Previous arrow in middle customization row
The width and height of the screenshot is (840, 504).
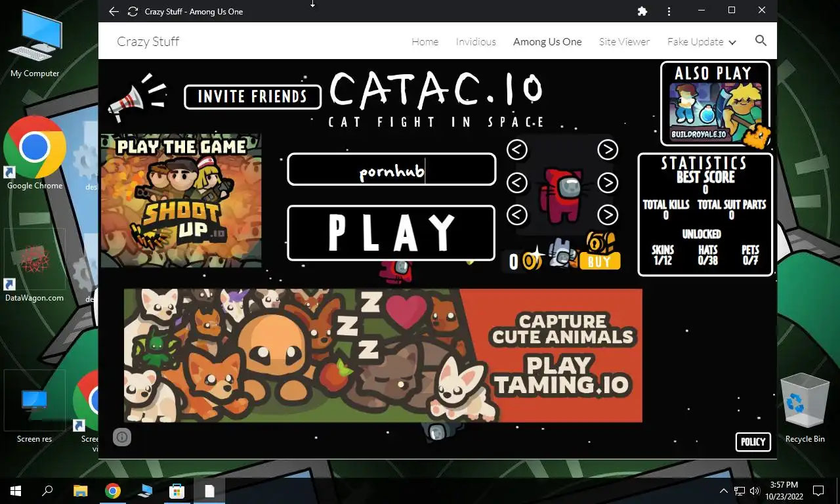[517, 182]
